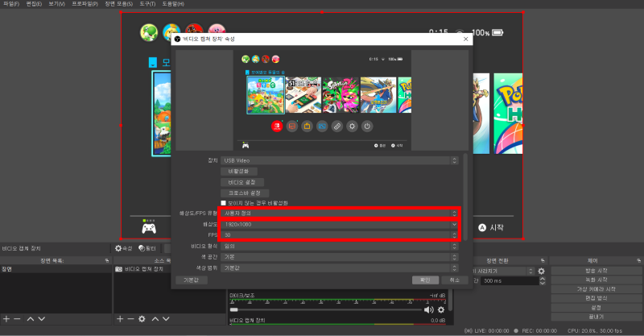Open the 해상도/FPS 유형 dropdown
Screen dimensions: 644x336
(x=339, y=213)
